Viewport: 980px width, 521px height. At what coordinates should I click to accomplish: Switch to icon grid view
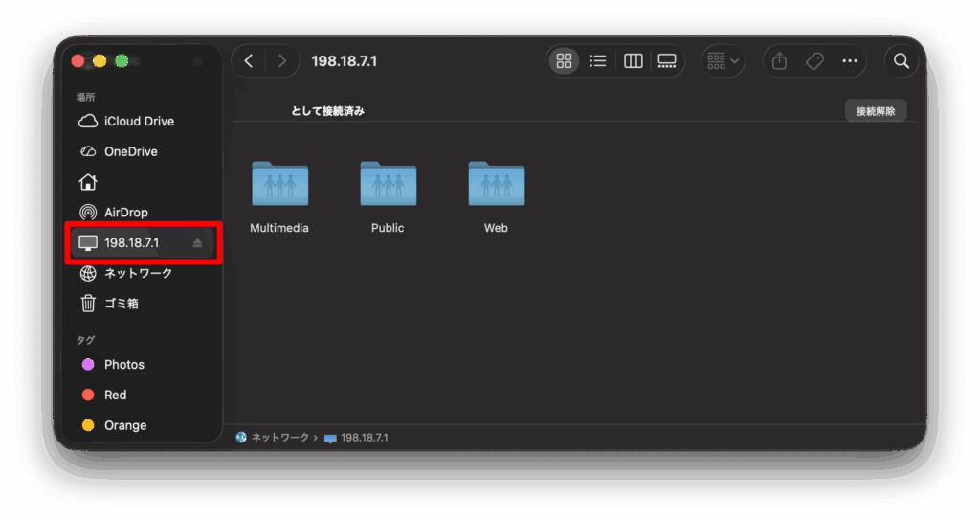tap(564, 61)
